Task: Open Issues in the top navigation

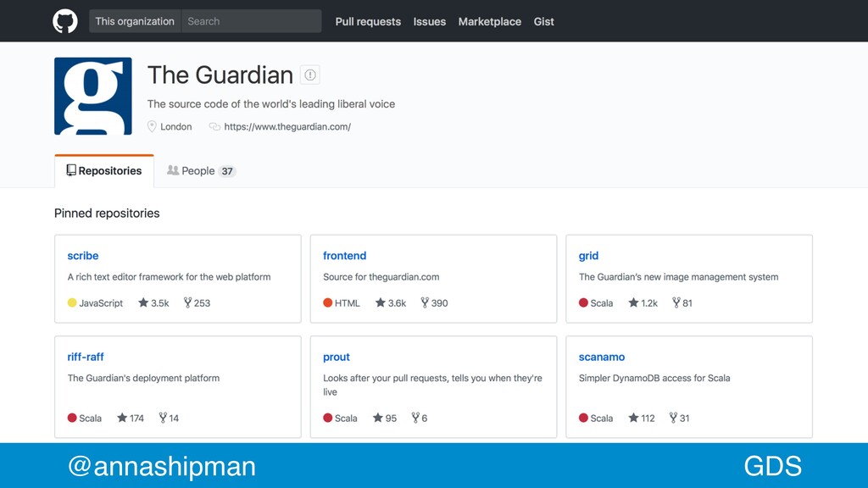Action: pyautogui.click(x=430, y=21)
